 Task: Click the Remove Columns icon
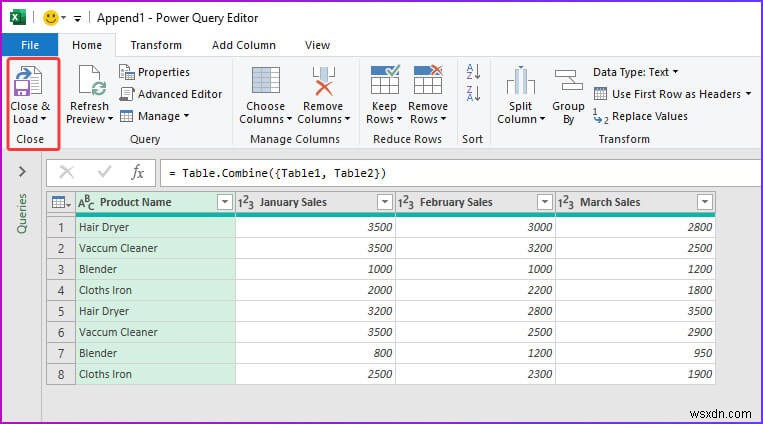point(323,81)
